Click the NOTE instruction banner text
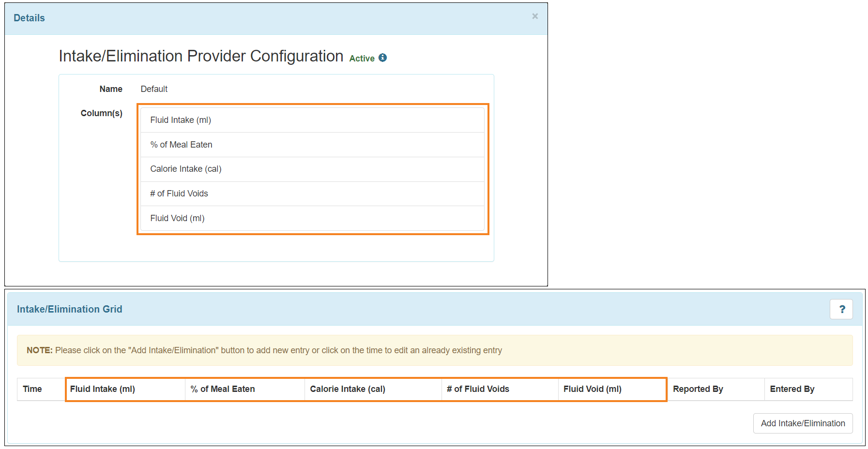The height and width of the screenshot is (449, 868). [x=264, y=350]
